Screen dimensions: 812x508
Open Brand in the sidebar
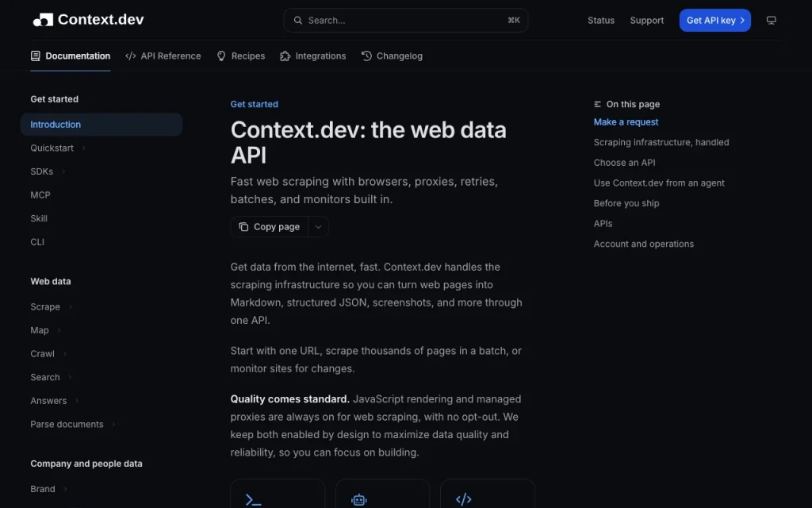tap(43, 489)
